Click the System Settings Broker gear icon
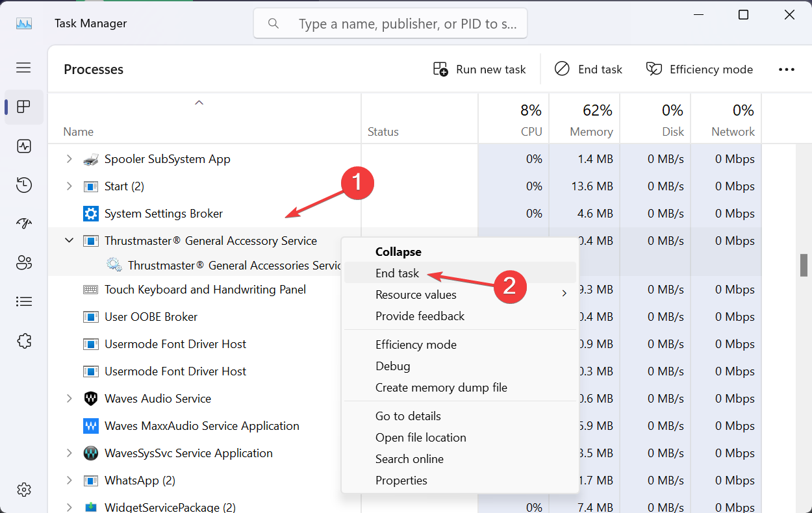Image resolution: width=812 pixels, height=513 pixels. tap(91, 214)
